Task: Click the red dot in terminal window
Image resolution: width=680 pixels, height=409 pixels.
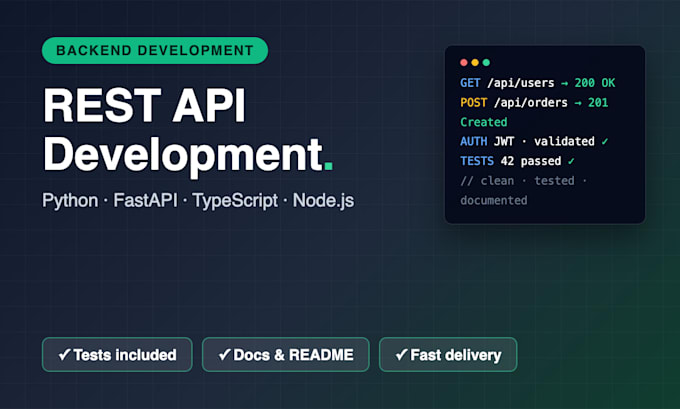Action: (x=464, y=62)
